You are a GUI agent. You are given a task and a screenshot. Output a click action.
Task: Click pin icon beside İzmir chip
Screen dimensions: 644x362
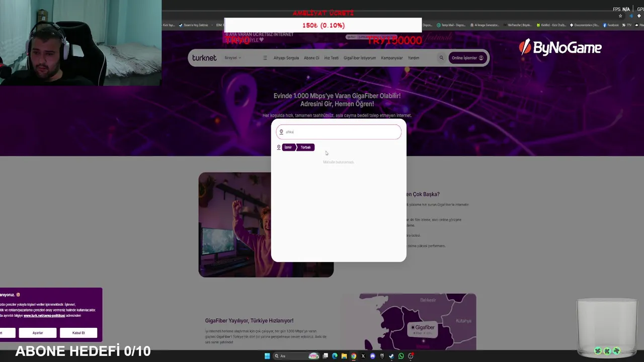(279, 147)
